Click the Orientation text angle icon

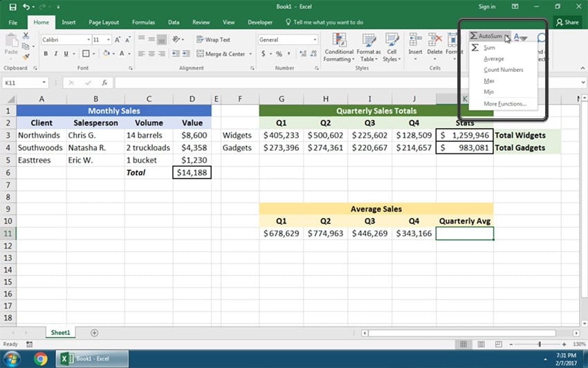tap(176, 39)
